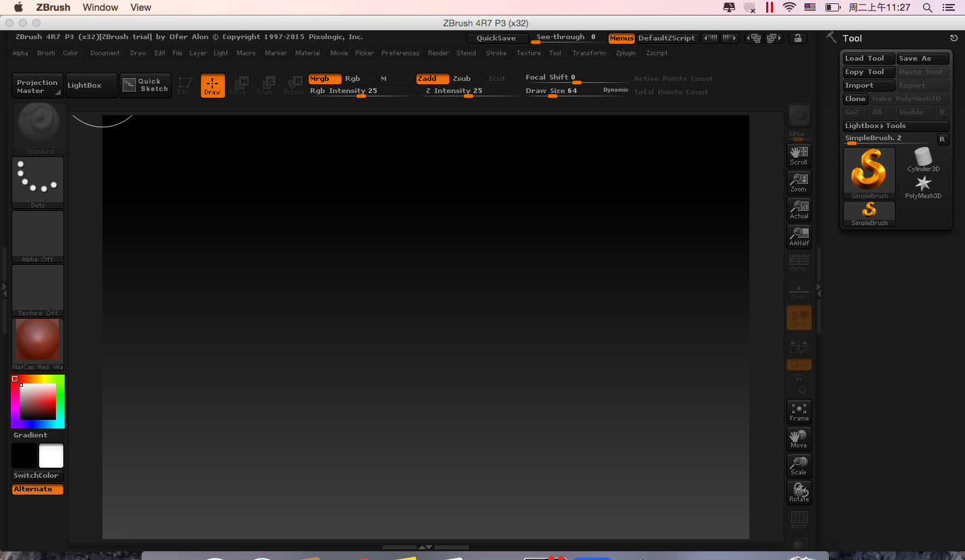The width and height of the screenshot is (965, 560).
Task: Select the PolyMesh3D star tool
Action: (x=923, y=187)
